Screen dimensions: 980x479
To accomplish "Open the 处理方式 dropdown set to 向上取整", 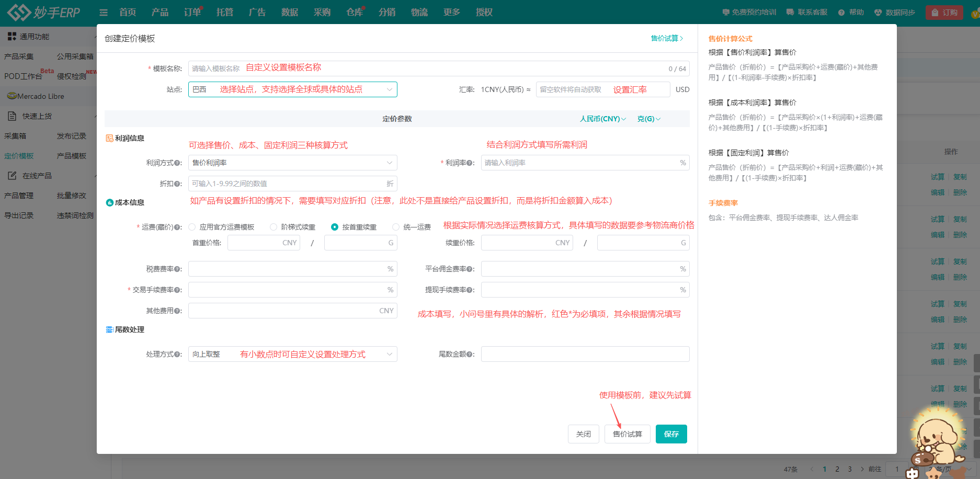I will tap(292, 355).
